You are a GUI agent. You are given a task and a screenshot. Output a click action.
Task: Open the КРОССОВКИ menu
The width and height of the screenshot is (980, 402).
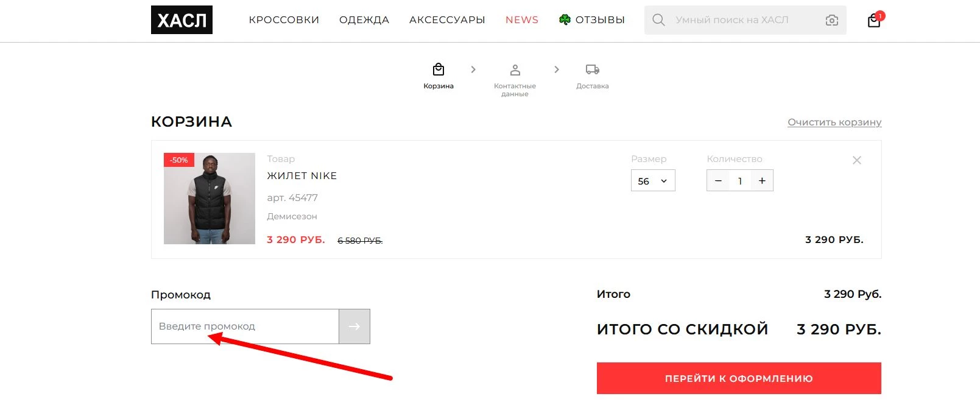point(284,19)
